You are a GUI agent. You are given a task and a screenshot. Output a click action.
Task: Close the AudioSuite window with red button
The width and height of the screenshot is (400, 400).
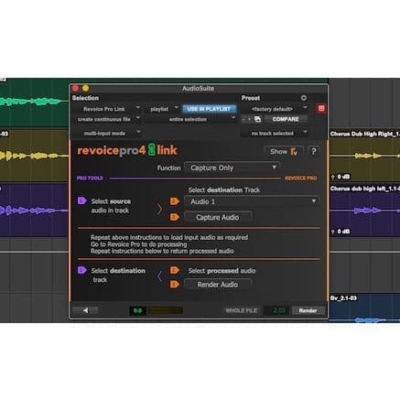tap(75, 88)
